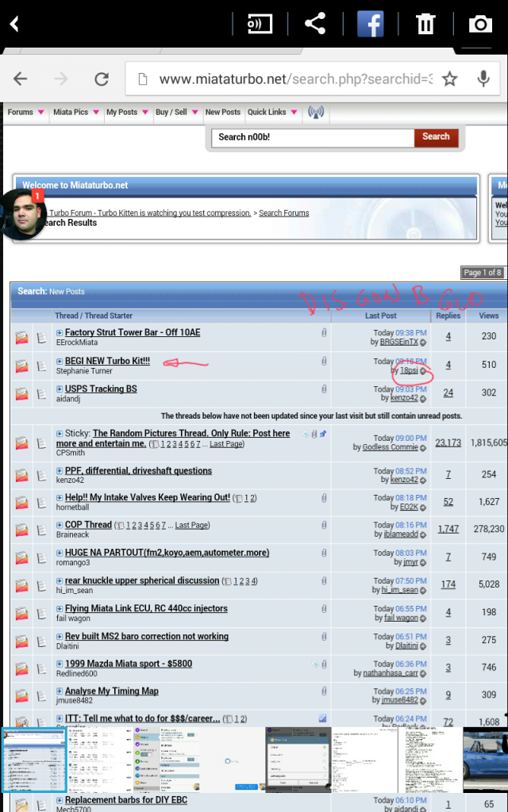Click the browser forward arrow
The height and width of the screenshot is (812, 508).
60,79
